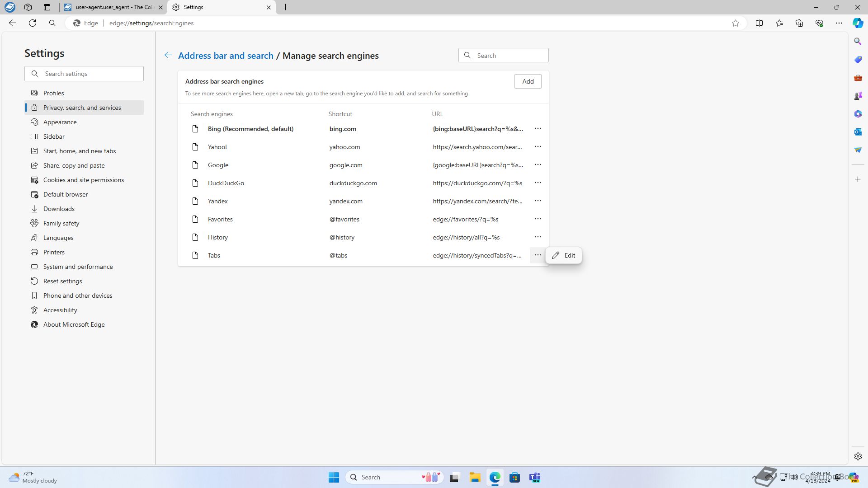This screenshot has width=868, height=488.
Task: Toggle more actions for Tabs row
Action: (538, 255)
